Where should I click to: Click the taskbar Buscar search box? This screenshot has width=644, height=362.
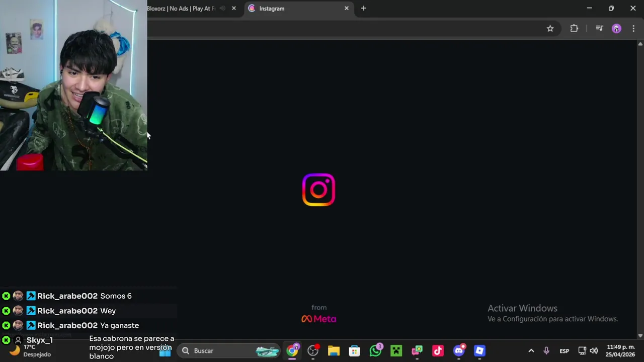230,351
